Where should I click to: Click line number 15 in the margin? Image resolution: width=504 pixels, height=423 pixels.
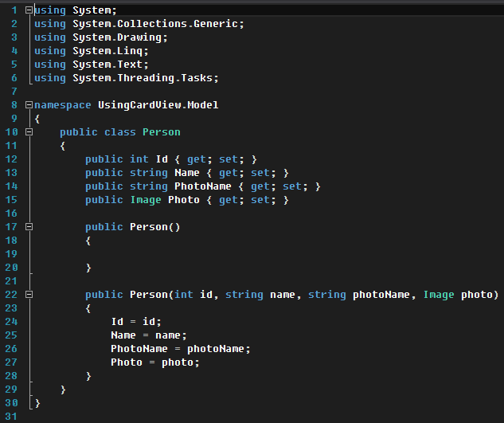[x=12, y=200]
